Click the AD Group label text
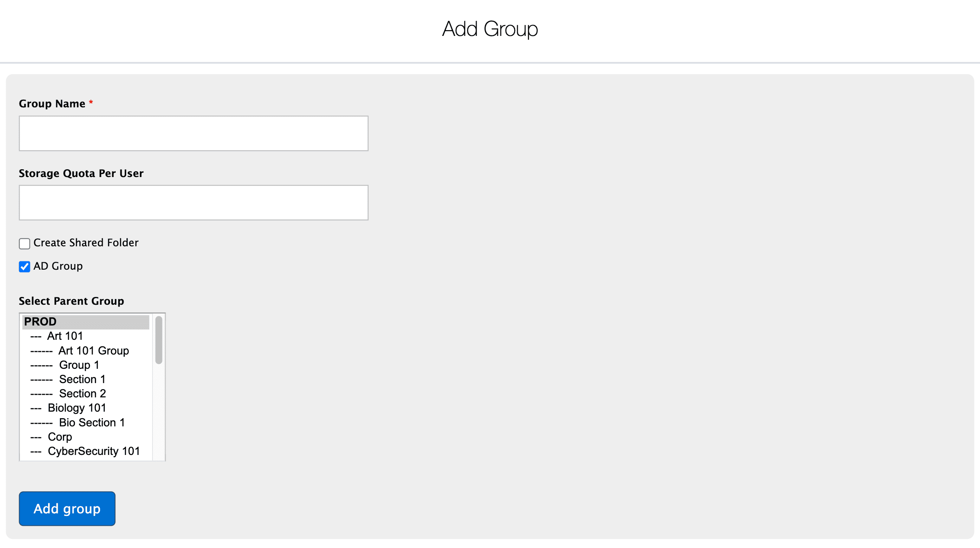Viewport: 980px width, 548px height. [x=58, y=266]
